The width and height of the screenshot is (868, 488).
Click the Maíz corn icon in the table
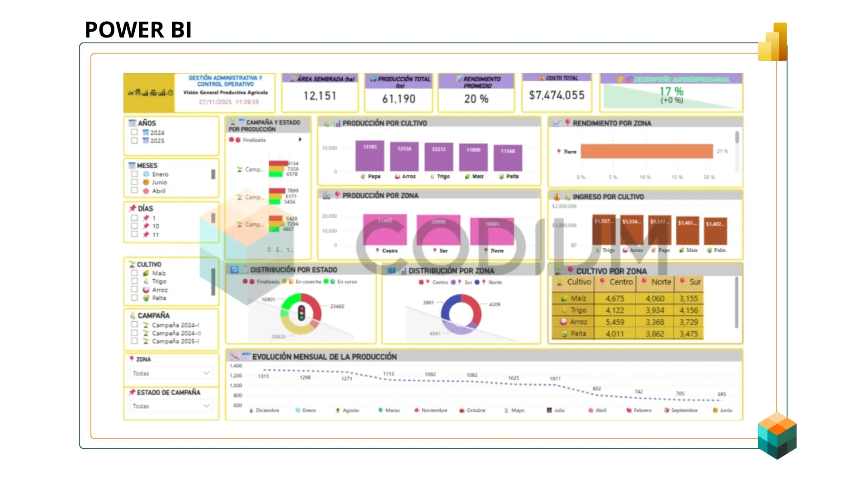coord(564,299)
